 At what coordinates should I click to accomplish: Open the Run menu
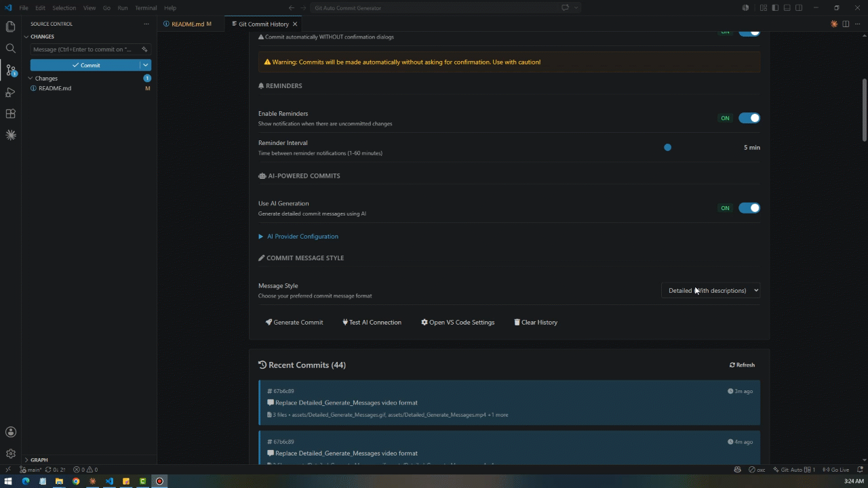[x=123, y=7]
